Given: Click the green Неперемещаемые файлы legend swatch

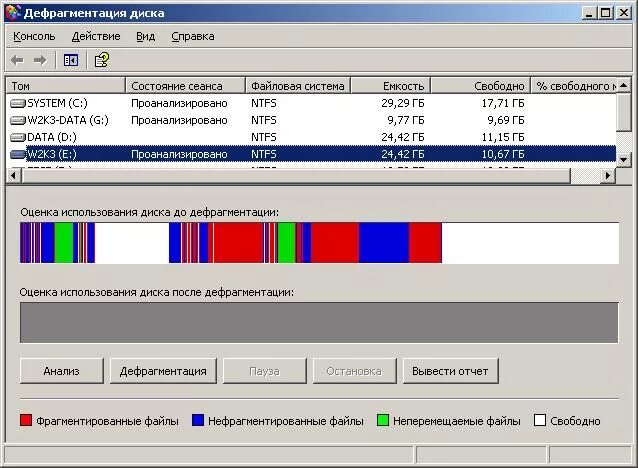Looking at the screenshot, I should click(x=383, y=420).
